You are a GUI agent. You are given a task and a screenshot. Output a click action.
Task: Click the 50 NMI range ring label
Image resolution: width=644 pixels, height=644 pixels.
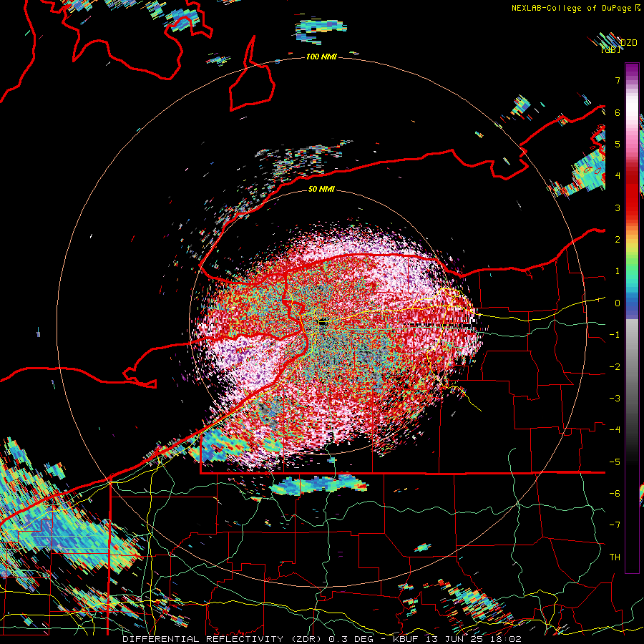[x=321, y=189]
